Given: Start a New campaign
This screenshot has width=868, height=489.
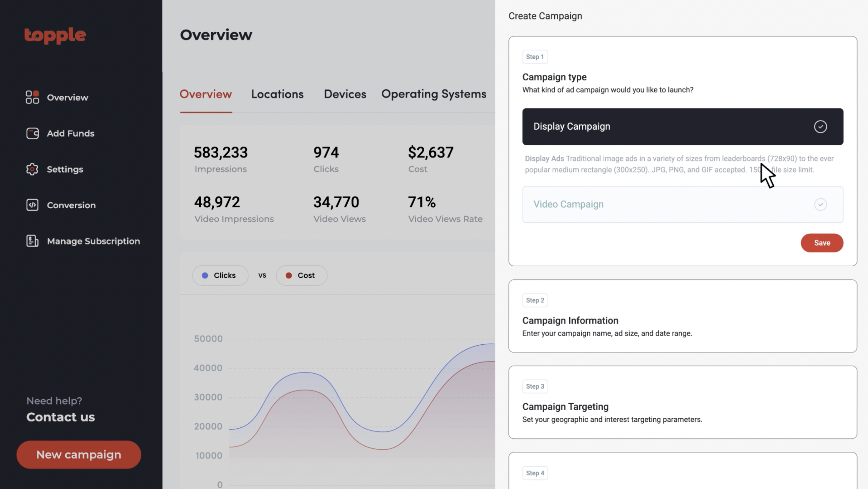Looking at the screenshot, I should tap(78, 455).
